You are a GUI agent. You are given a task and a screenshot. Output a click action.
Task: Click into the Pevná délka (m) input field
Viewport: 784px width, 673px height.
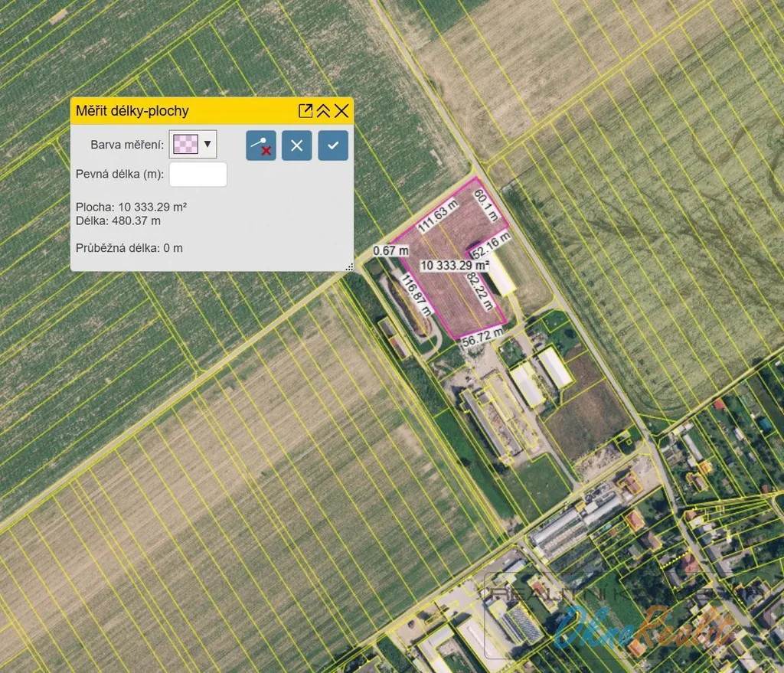(198, 174)
